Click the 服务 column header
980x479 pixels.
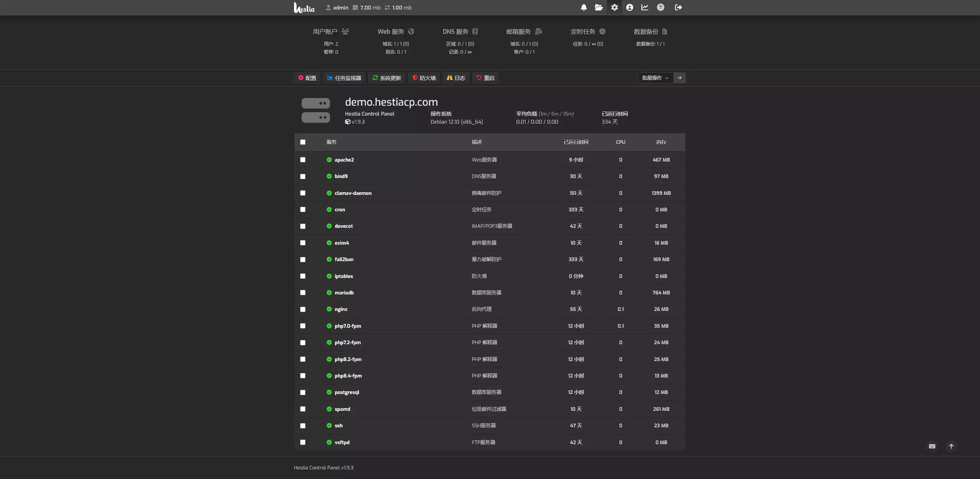(332, 142)
